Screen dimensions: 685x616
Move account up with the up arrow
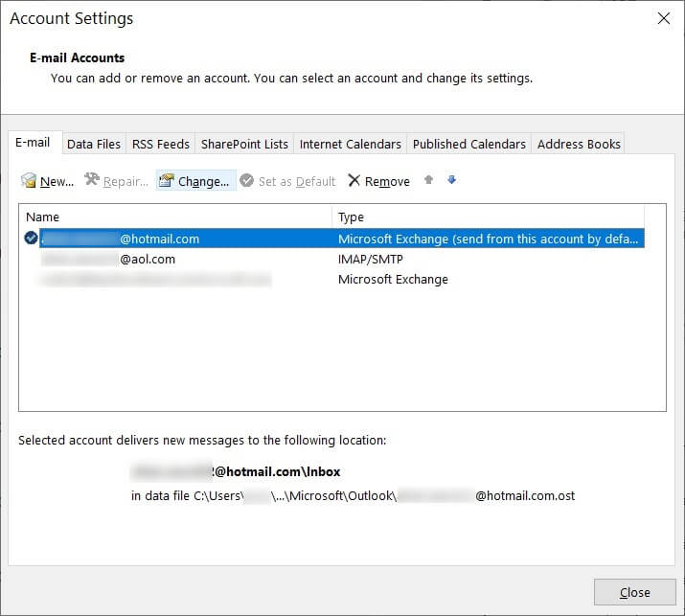tap(428, 179)
